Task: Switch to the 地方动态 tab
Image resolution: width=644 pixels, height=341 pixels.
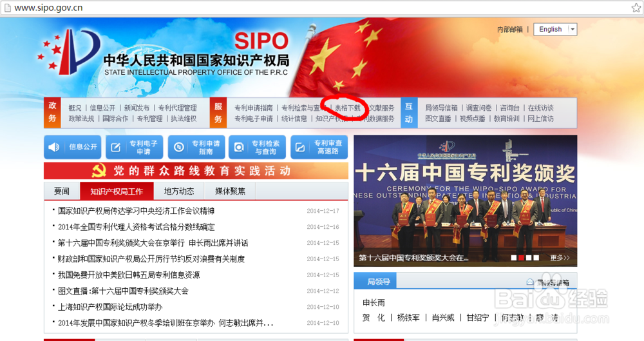Action: pos(179,191)
